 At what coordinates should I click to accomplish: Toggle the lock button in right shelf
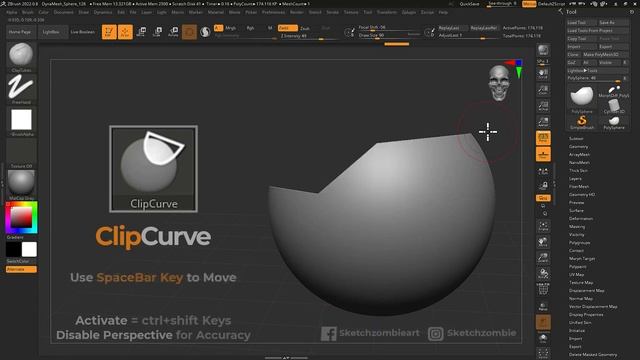point(543,186)
